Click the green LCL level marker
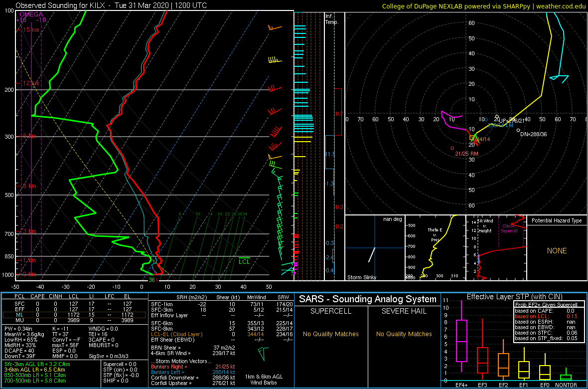This screenshot has height=389, width=588. tap(244, 261)
